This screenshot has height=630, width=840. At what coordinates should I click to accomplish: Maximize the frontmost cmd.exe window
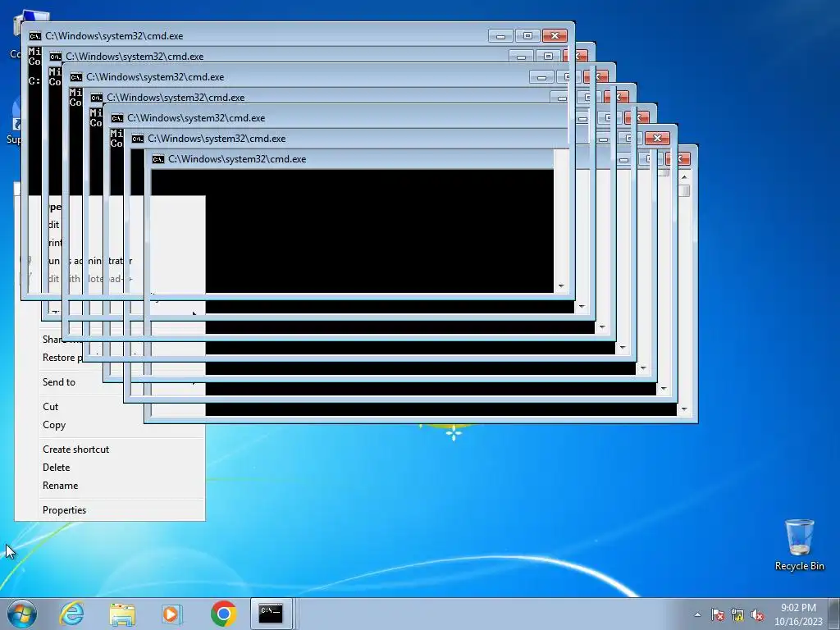(527, 36)
